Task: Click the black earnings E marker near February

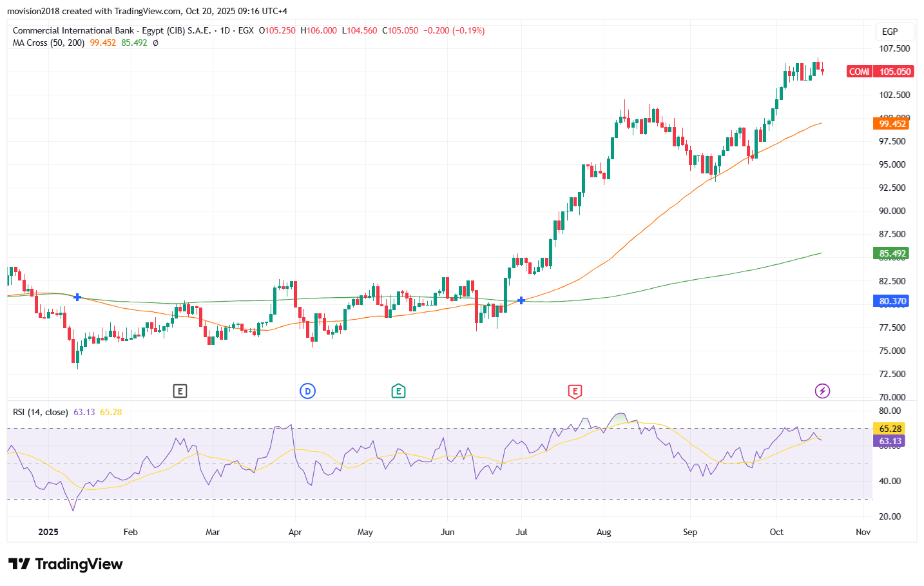Action: pyautogui.click(x=180, y=391)
